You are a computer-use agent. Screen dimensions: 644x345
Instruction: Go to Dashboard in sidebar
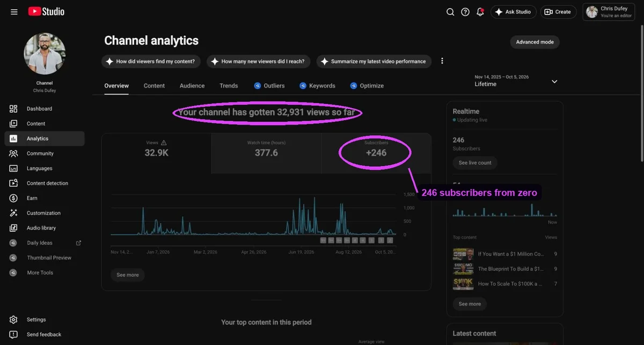tap(45, 109)
